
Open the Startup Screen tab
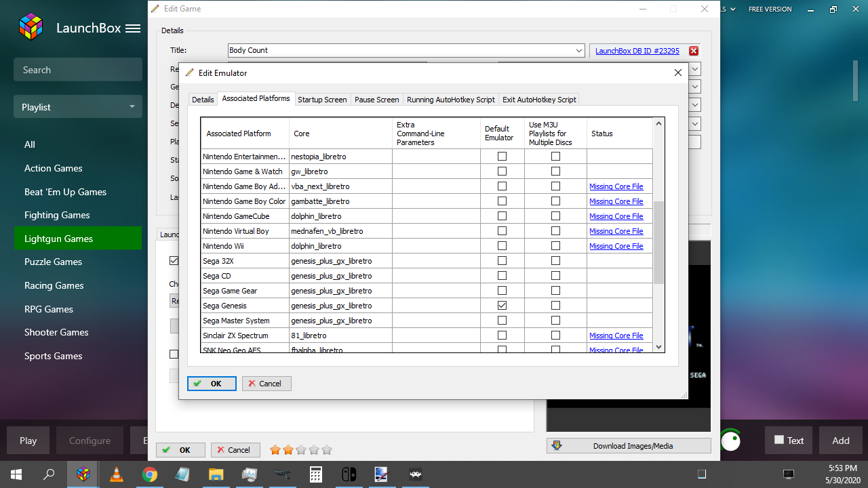pyautogui.click(x=322, y=100)
